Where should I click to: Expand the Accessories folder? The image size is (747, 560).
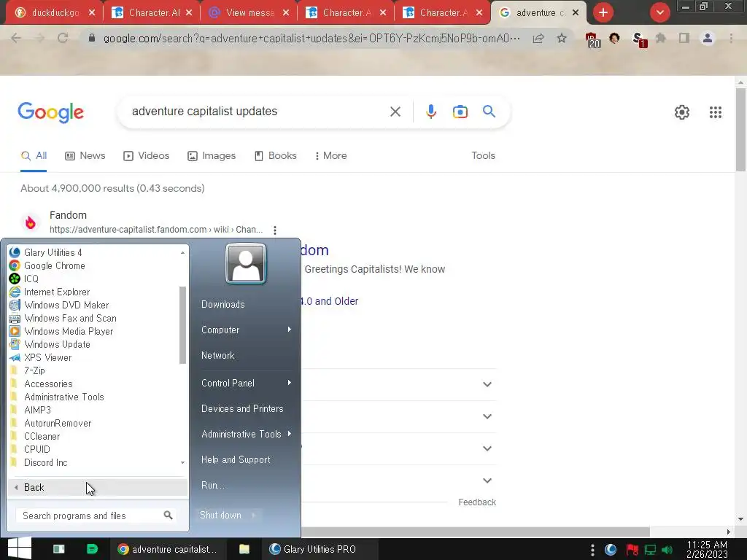pyautogui.click(x=48, y=384)
